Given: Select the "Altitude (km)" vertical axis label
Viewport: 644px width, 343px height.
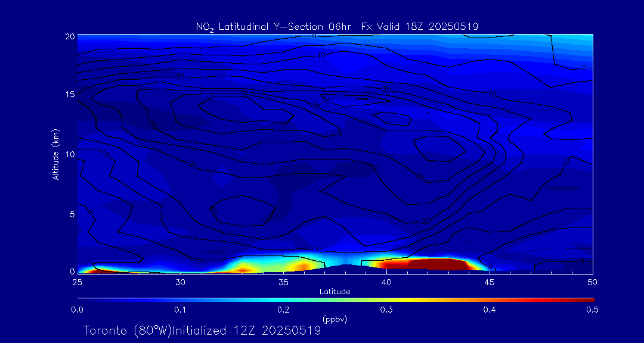Looking at the screenshot, I should point(55,154).
